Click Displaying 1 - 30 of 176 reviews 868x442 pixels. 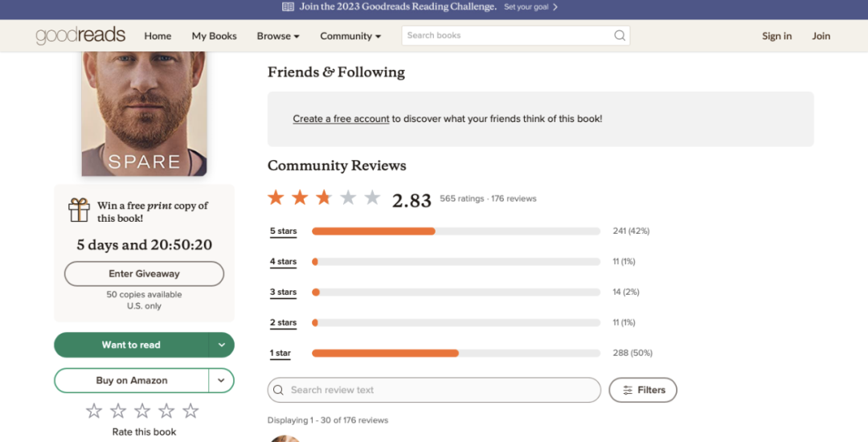tap(328, 420)
